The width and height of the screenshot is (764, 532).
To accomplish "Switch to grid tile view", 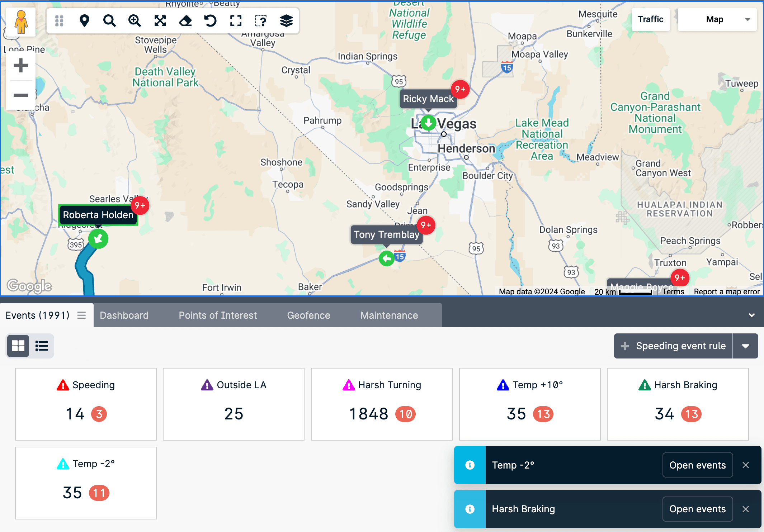I will tap(18, 346).
